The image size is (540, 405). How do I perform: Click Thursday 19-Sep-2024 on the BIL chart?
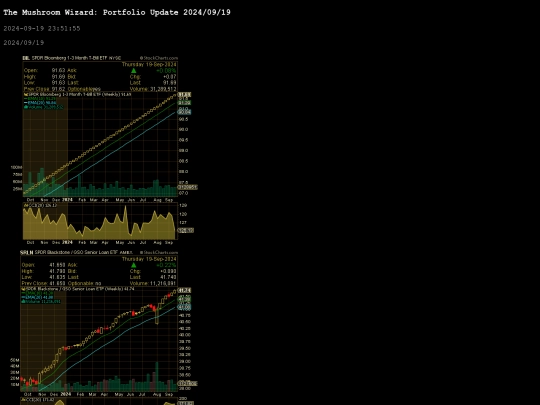click(149, 64)
